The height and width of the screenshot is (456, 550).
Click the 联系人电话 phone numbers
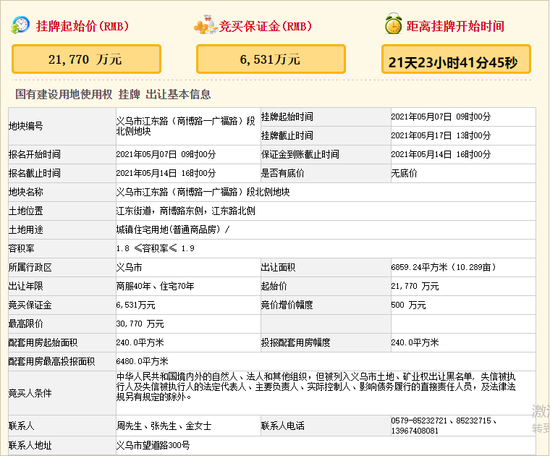tap(443, 425)
